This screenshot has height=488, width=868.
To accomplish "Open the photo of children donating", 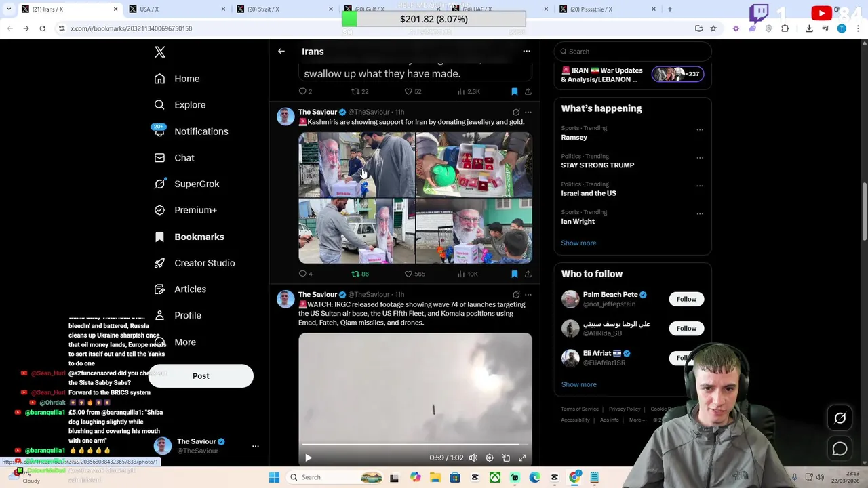I will pyautogui.click(x=474, y=231).
